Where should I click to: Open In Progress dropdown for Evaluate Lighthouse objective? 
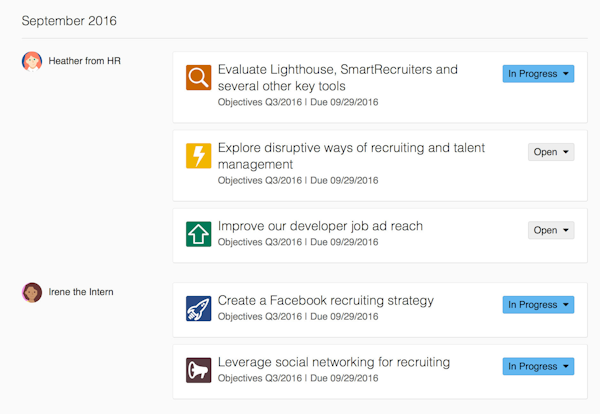[x=538, y=73]
